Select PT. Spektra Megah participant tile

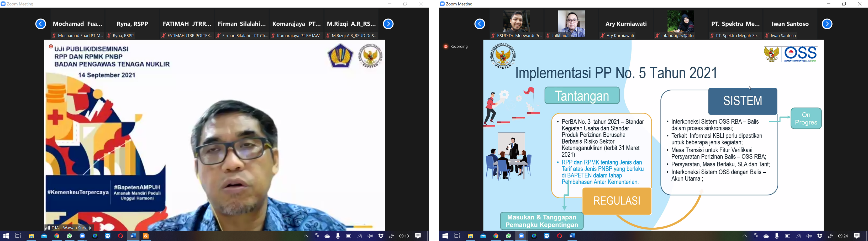(x=735, y=24)
